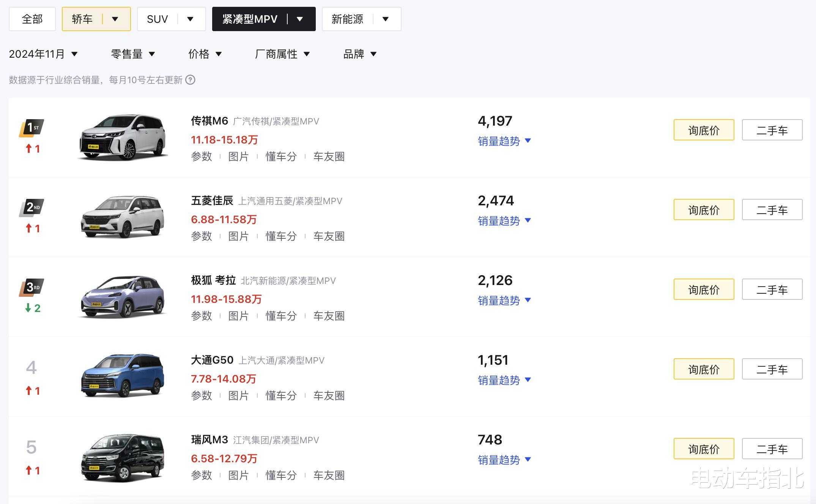Viewport: 816px width, 504px height.
Task: Open 参数 link for 大通G50
Action: [202, 396]
